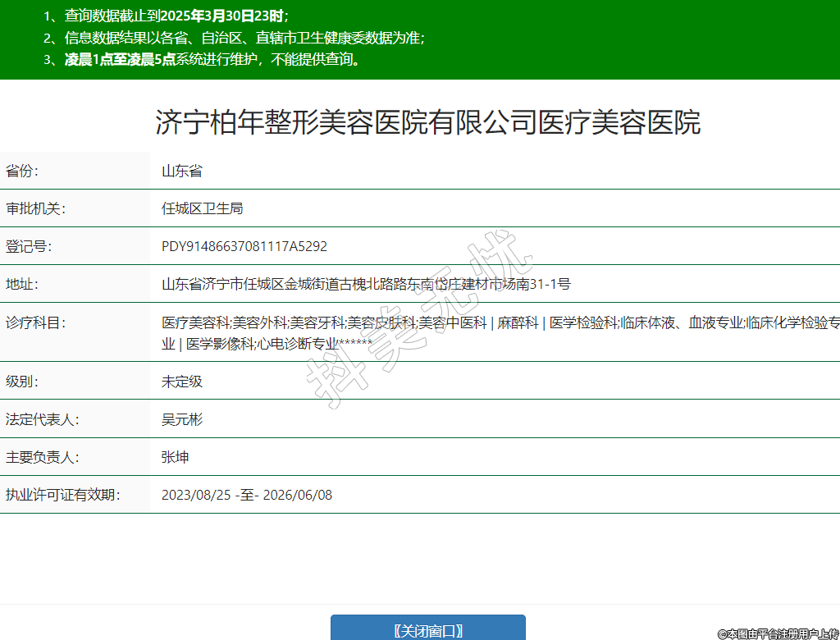Select registration number PDY91486637081117A5292

[x=244, y=246]
